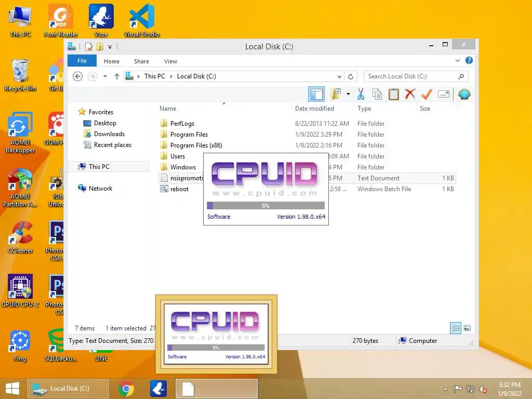The width and height of the screenshot is (532, 399).
Task: Sort by Size column header
Action: click(x=425, y=109)
